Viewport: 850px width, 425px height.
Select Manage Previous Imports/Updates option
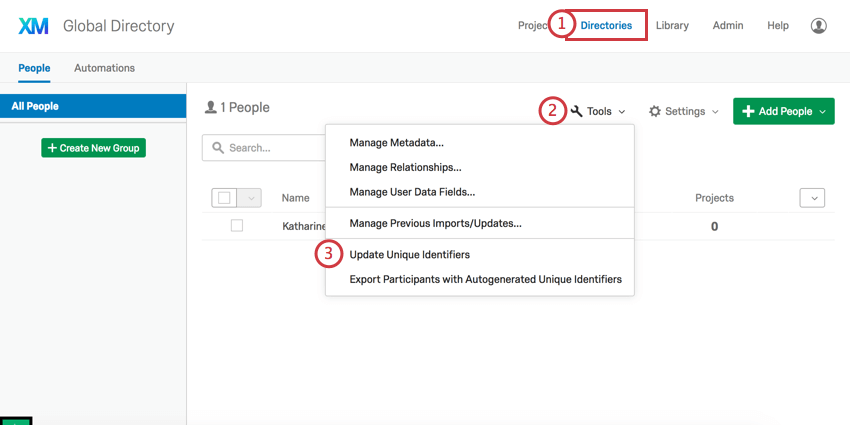click(x=435, y=223)
